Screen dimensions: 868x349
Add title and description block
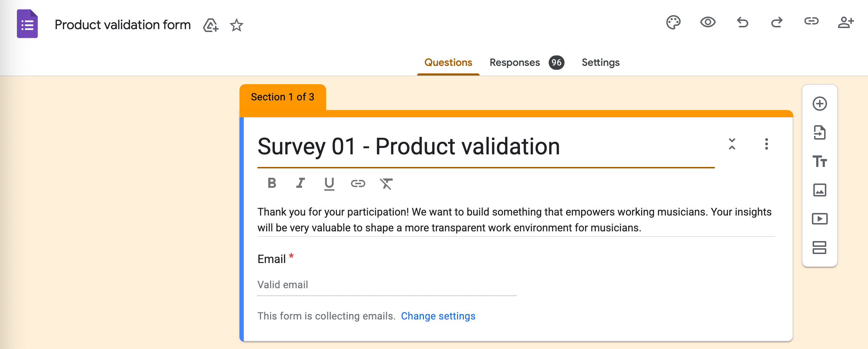819,161
